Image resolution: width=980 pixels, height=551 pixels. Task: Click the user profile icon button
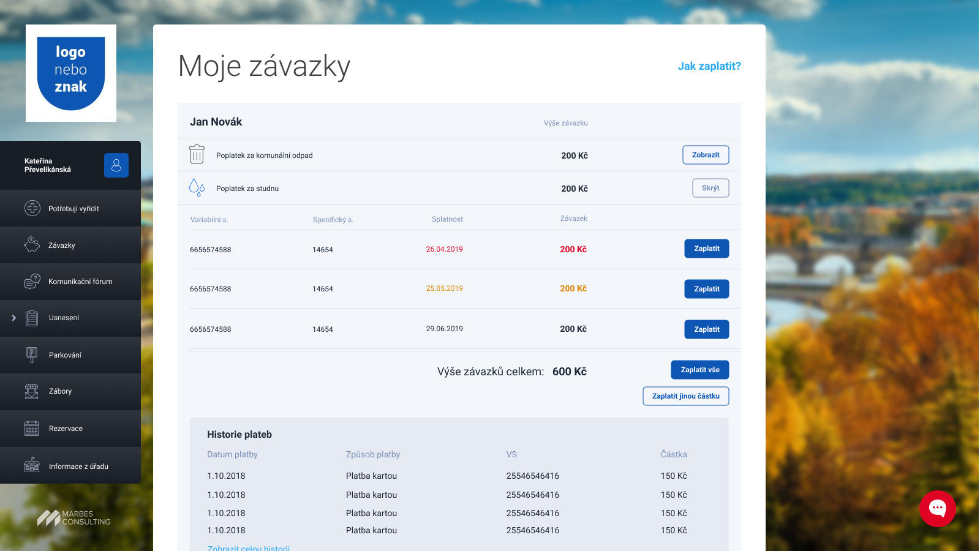116,165
